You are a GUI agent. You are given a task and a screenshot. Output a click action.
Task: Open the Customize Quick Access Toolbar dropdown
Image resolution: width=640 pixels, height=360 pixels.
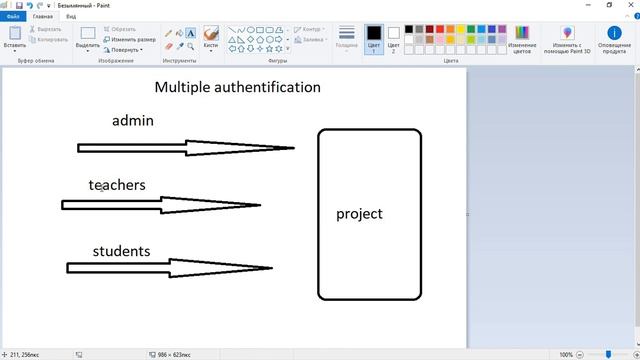click(49, 6)
